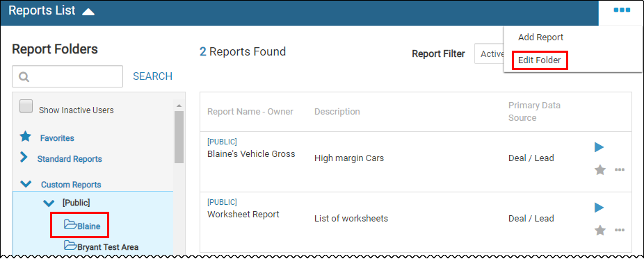Image resolution: width=644 pixels, height=259 pixels.
Task: Open the top-right three-dot menu
Action: coord(622,10)
